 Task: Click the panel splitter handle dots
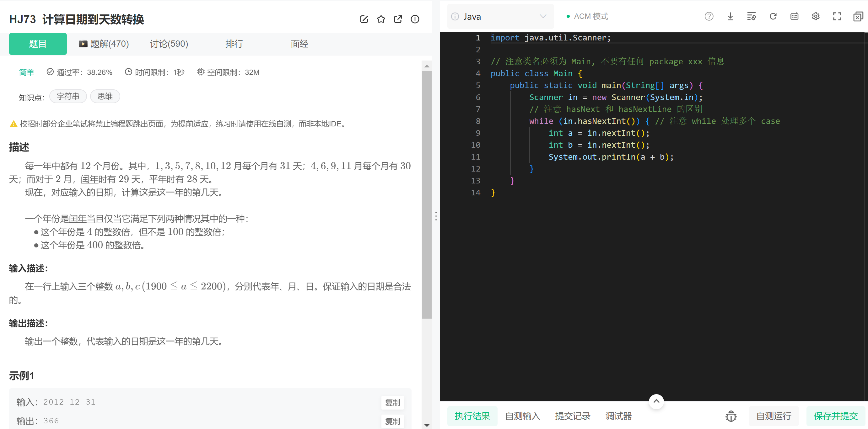coord(436,216)
